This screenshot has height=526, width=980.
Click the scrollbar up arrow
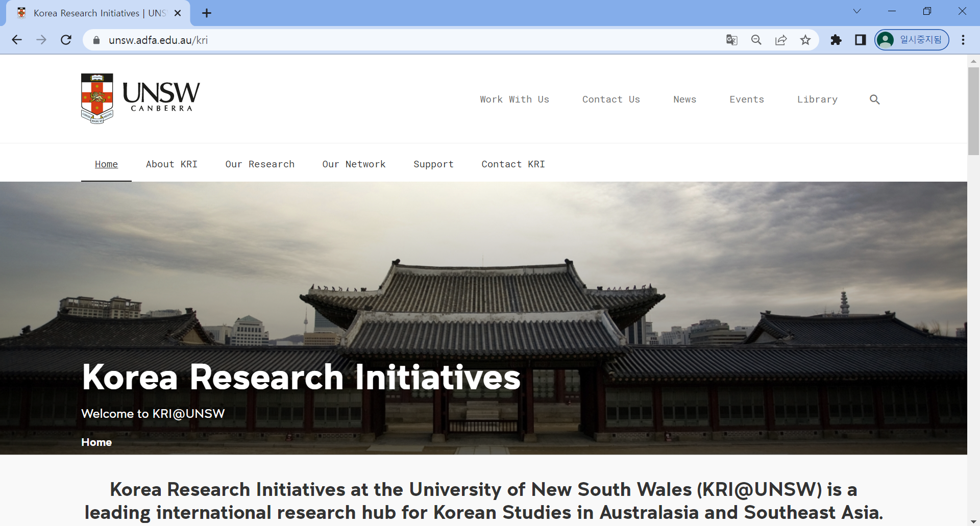pos(973,61)
